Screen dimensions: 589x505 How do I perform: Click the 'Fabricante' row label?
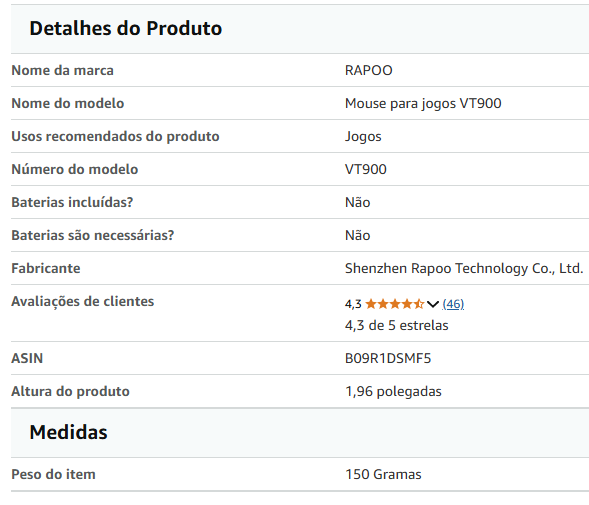46,268
